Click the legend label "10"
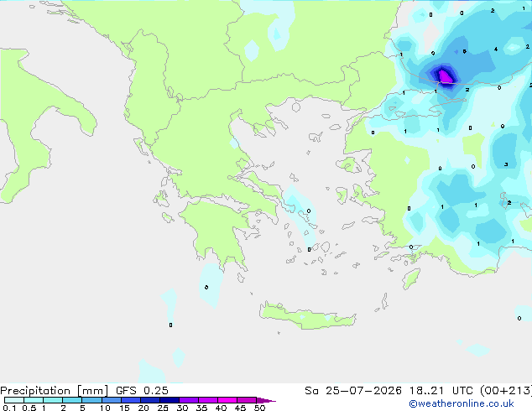 [x=105, y=408]
